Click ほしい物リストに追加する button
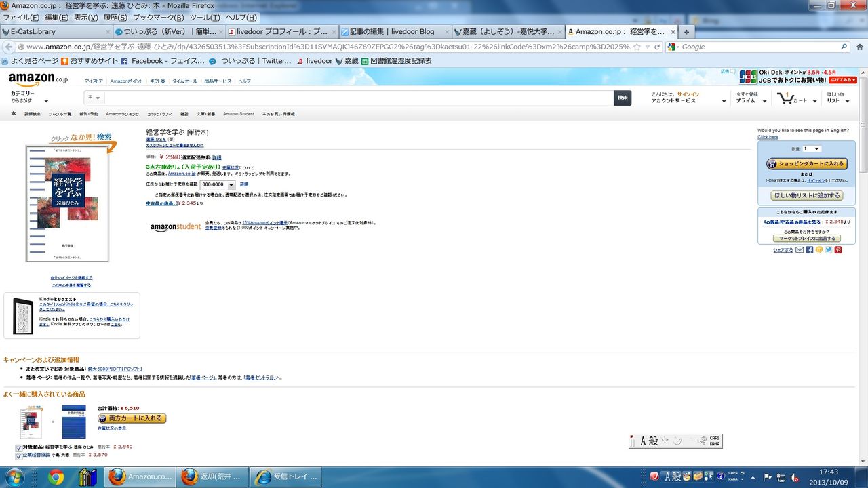This screenshot has height=488, width=868. (x=806, y=196)
